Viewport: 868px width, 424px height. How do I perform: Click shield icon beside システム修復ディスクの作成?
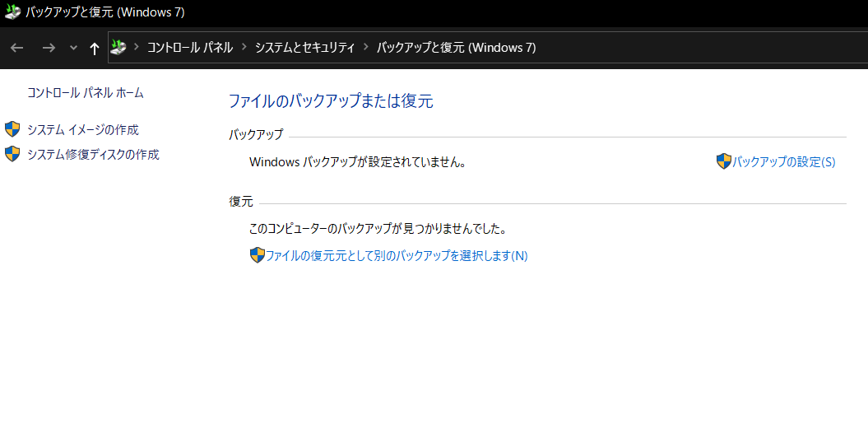pyautogui.click(x=12, y=154)
